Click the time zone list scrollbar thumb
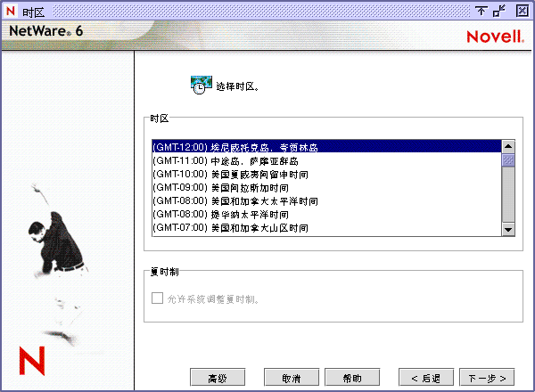Screen dimensions: 535x392 [x=508, y=159]
